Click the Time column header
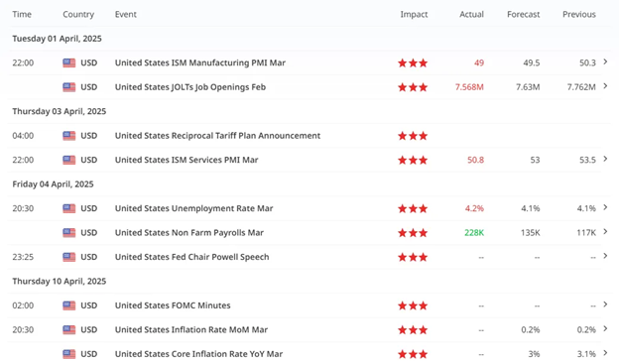This screenshot has height=364, width=619. tap(22, 14)
